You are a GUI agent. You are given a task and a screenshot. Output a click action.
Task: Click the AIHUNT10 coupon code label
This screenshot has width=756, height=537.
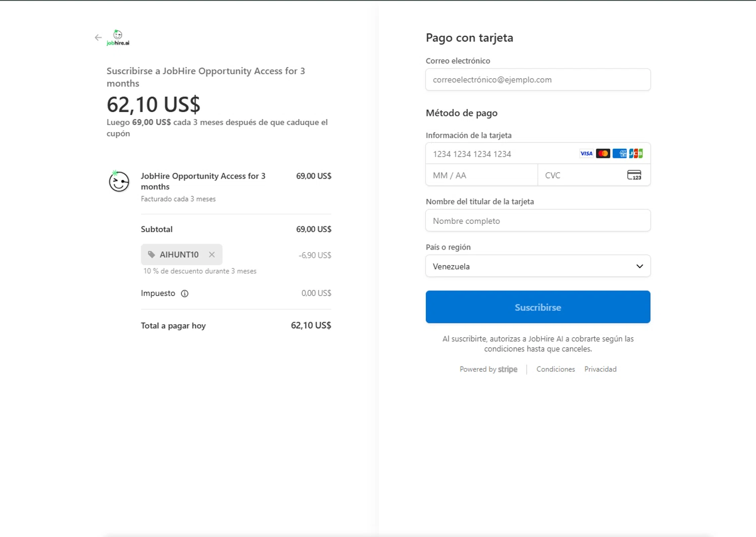click(x=179, y=255)
